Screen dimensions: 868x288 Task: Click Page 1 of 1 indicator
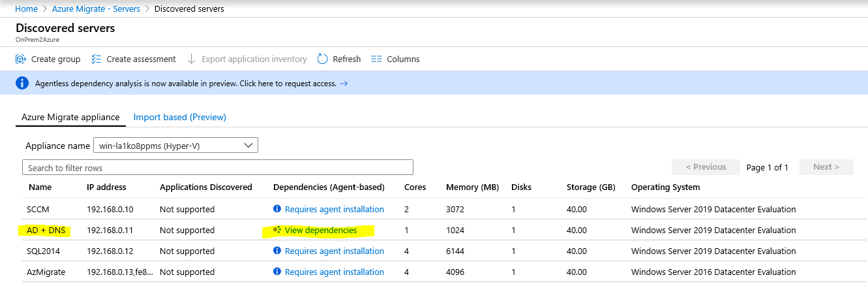768,167
